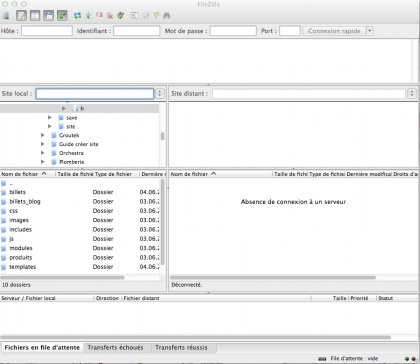Select the save folder in tree
Viewport: 420px width, 364px height.
pyautogui.click(x=72, y=118)
